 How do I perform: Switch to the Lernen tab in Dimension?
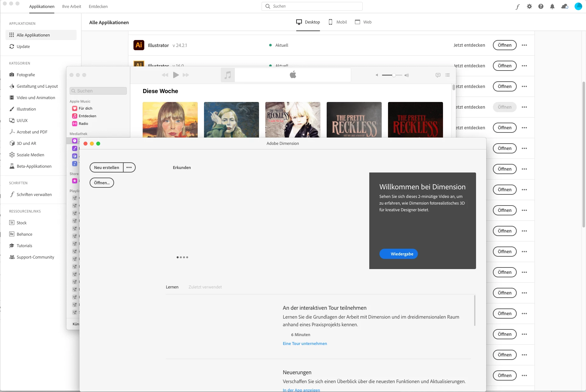(172, 287)
